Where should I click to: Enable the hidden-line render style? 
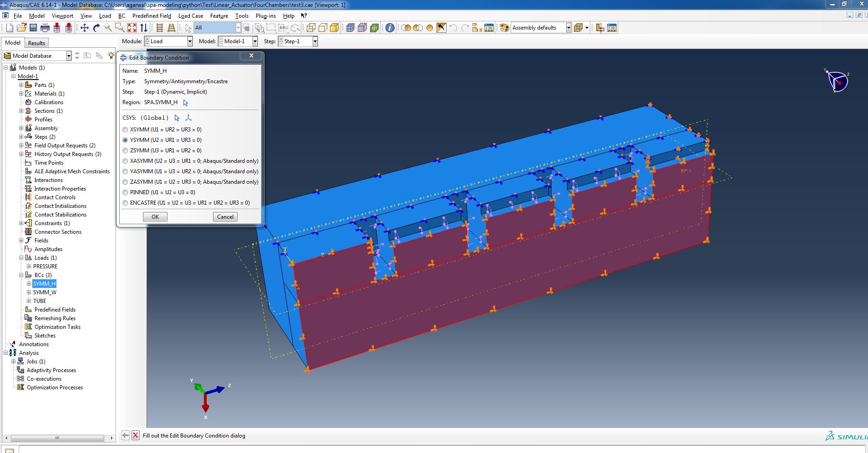coord(323,28)
